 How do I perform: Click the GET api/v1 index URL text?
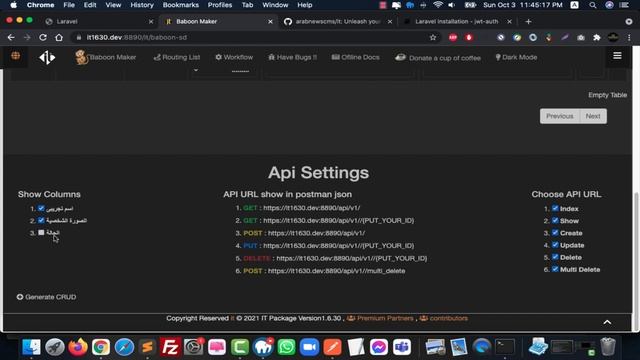pyautogui.click(x=311, y=208)
